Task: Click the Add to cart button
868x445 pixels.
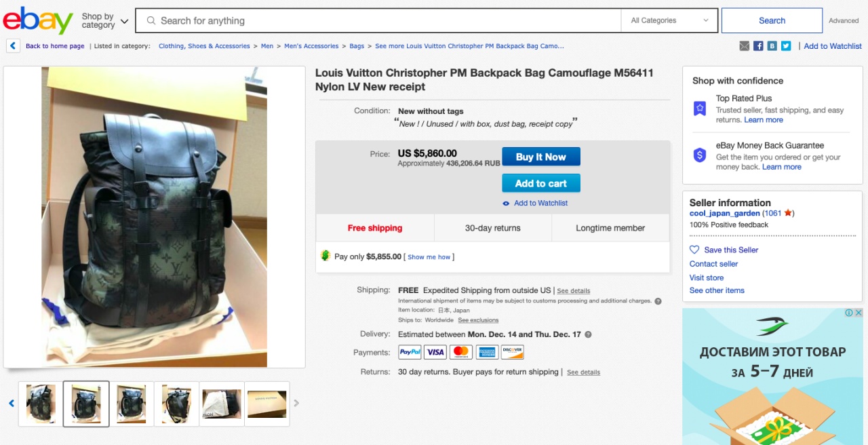Action: point(540,183)
